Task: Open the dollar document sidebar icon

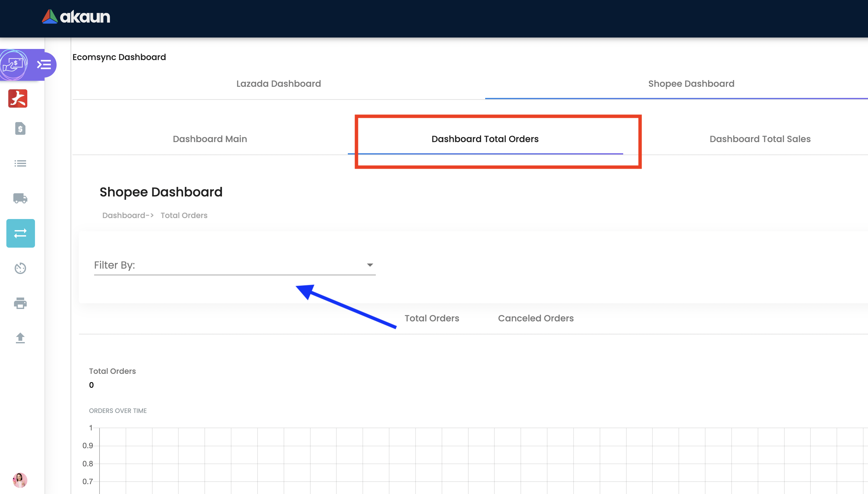Action: (x=20, y=129)
